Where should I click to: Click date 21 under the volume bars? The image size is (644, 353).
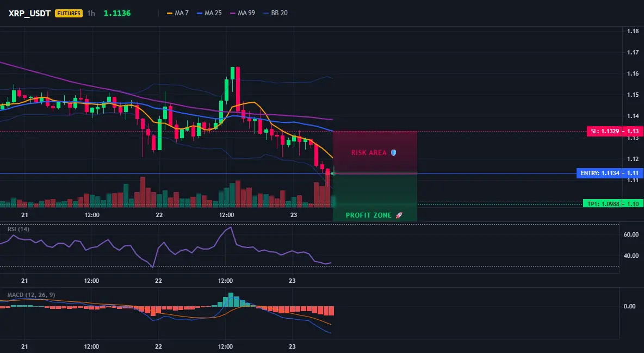click(24, 215)
